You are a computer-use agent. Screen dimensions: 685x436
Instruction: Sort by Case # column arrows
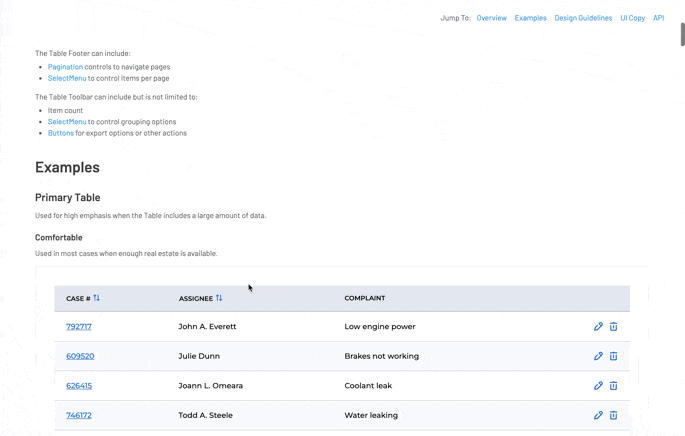point(96,298)
